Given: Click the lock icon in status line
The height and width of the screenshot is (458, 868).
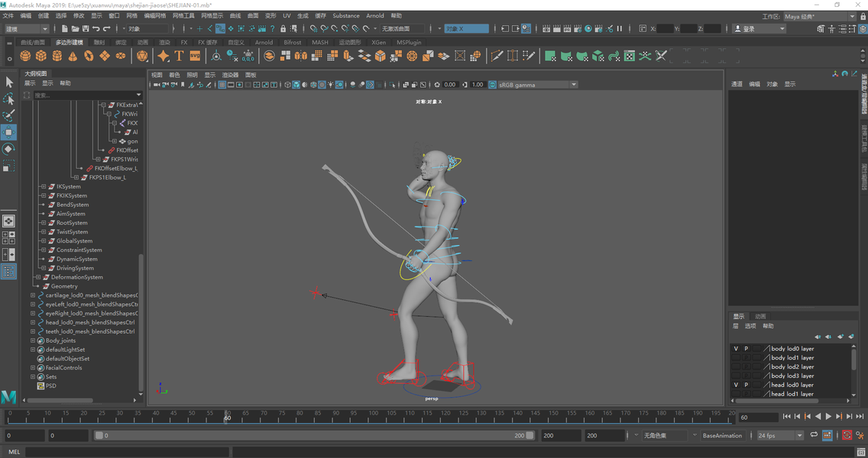Looking at the screenshot, I should (x=283, y=28).
